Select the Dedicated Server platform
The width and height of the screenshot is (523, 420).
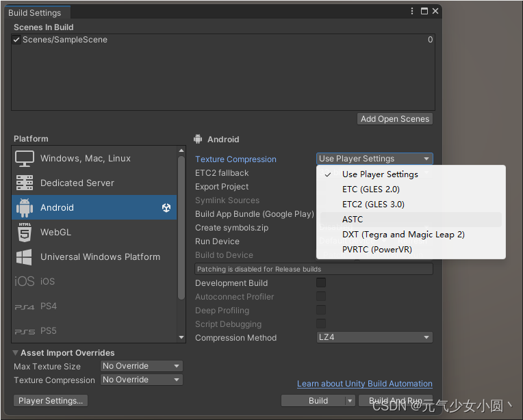[x=94, y=183]
